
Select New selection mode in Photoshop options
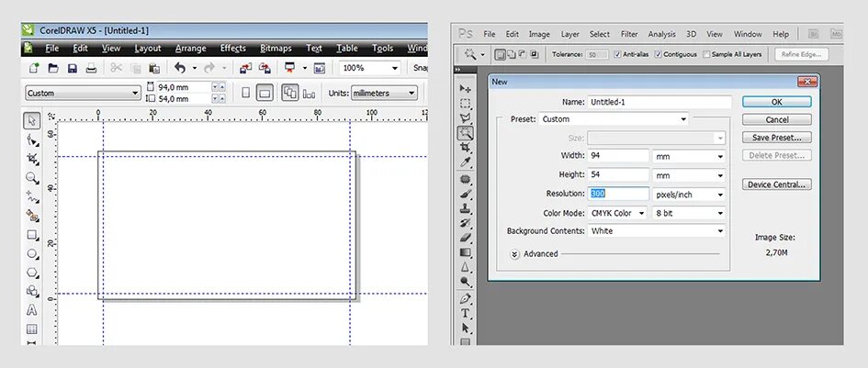click(x=500, y=54)
